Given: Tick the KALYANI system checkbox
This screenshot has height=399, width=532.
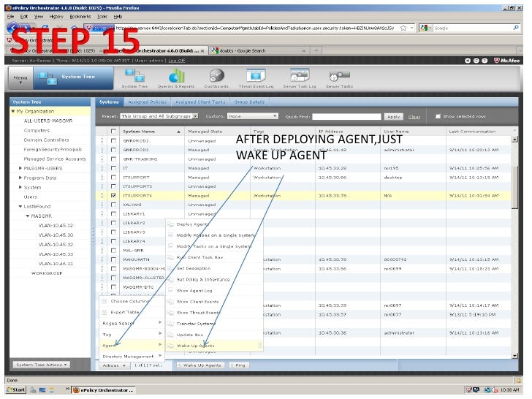Looking at the screenshot, I should pos(114,205).
